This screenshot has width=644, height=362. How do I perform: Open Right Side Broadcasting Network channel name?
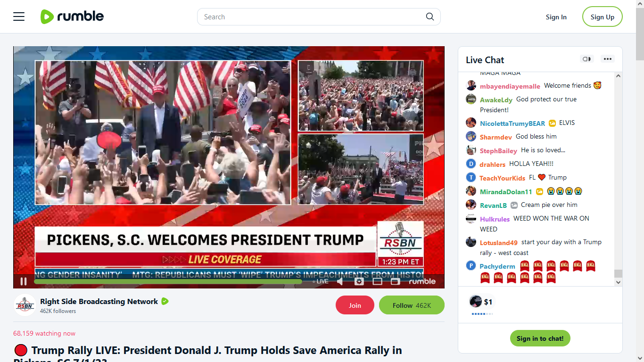tap(99, 302)
